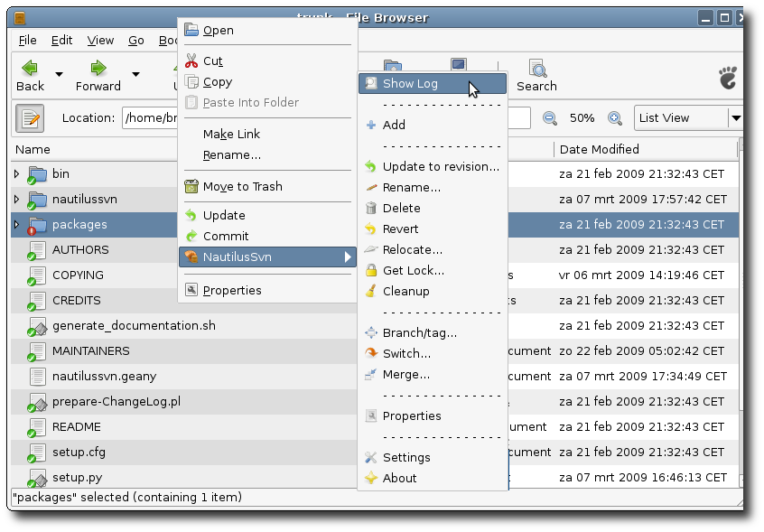Click the Get Lock... padlock icon
This screenshot has width=764, height=532.
pyautogui.click(x=371, y=270)
